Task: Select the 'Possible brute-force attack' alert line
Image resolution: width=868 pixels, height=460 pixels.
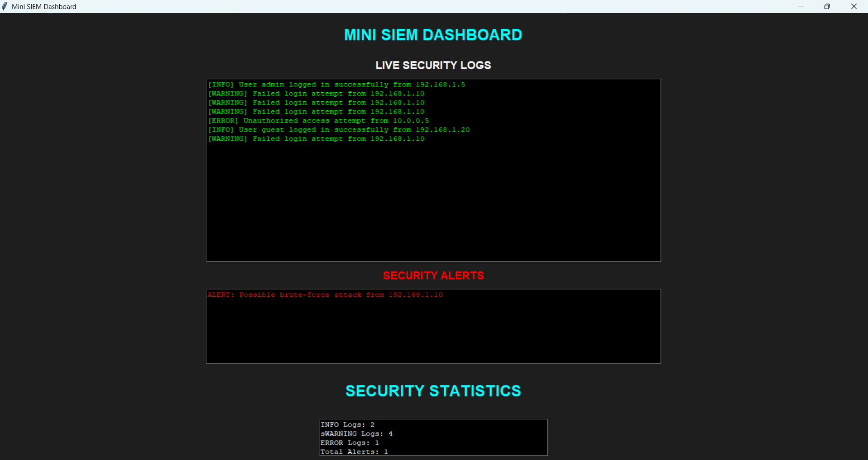Action: [x=325, y=295]
